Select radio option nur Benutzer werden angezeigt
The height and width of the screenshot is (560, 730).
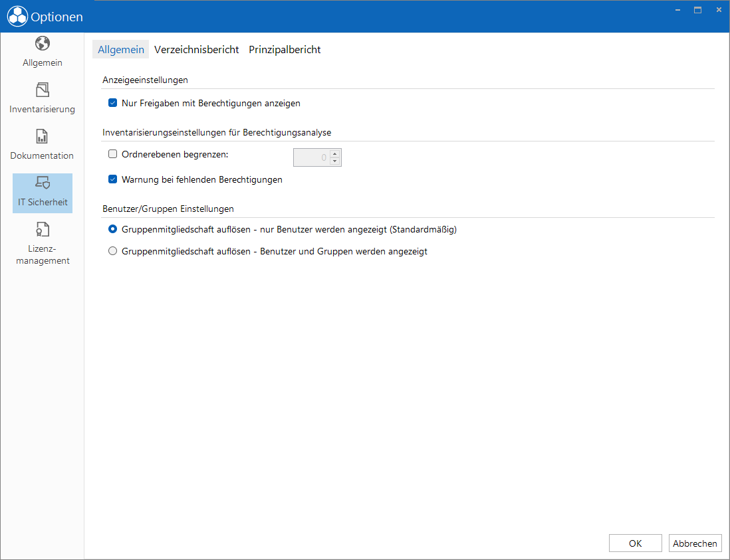coord(112,229)
